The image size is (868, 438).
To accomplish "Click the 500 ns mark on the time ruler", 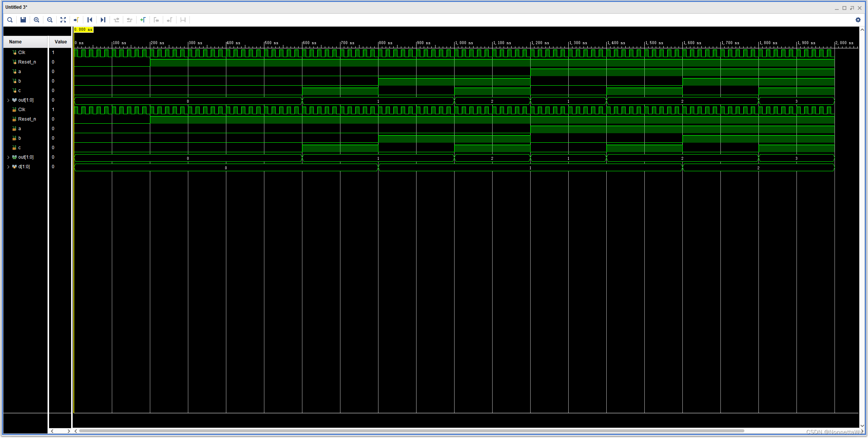I will coord(272,43).
